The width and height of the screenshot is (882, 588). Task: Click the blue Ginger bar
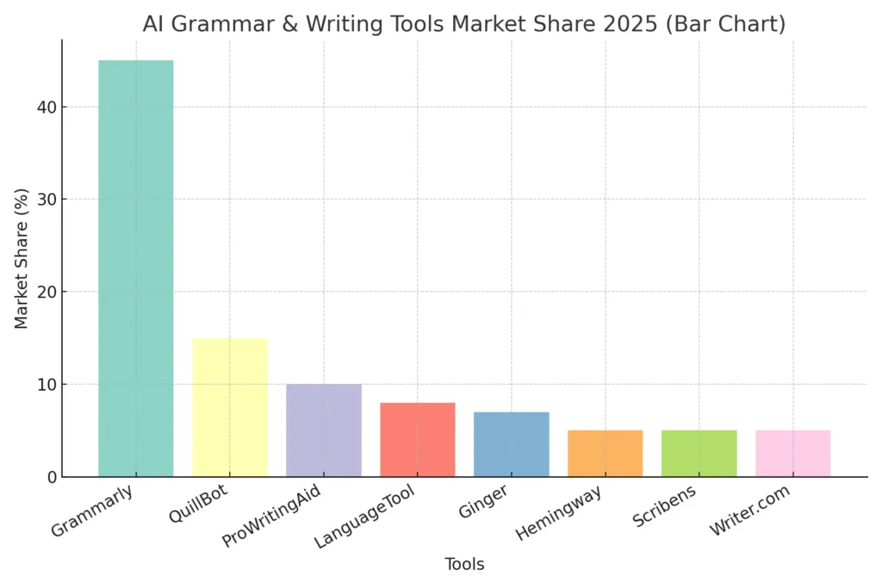[512, 444]
